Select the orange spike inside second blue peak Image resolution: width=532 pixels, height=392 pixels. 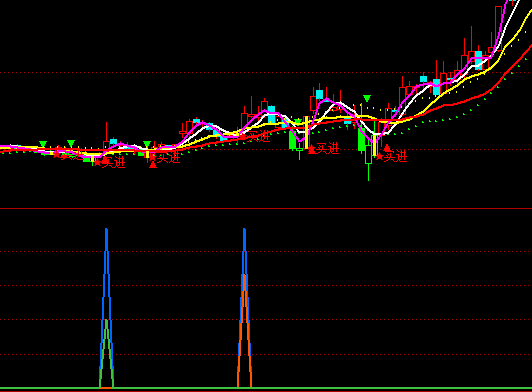244,331
